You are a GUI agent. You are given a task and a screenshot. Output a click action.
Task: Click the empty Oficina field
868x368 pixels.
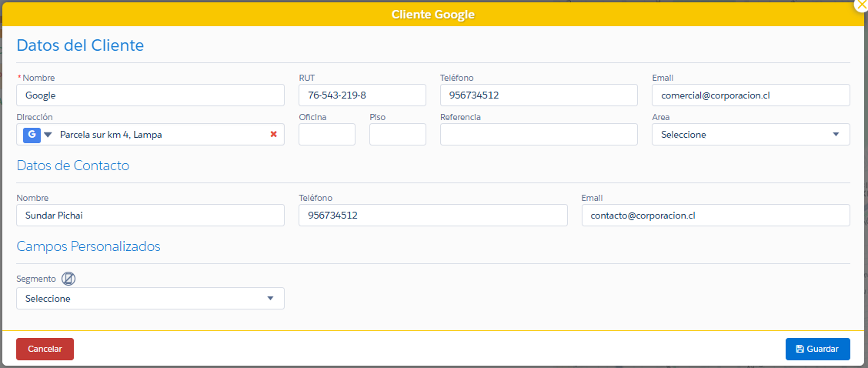point(326,135)
